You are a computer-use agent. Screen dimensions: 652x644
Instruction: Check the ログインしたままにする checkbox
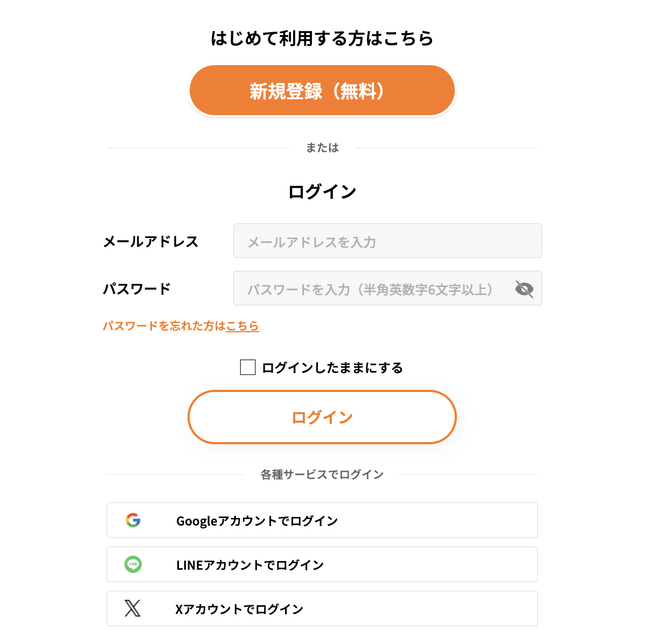coord(248,367)
